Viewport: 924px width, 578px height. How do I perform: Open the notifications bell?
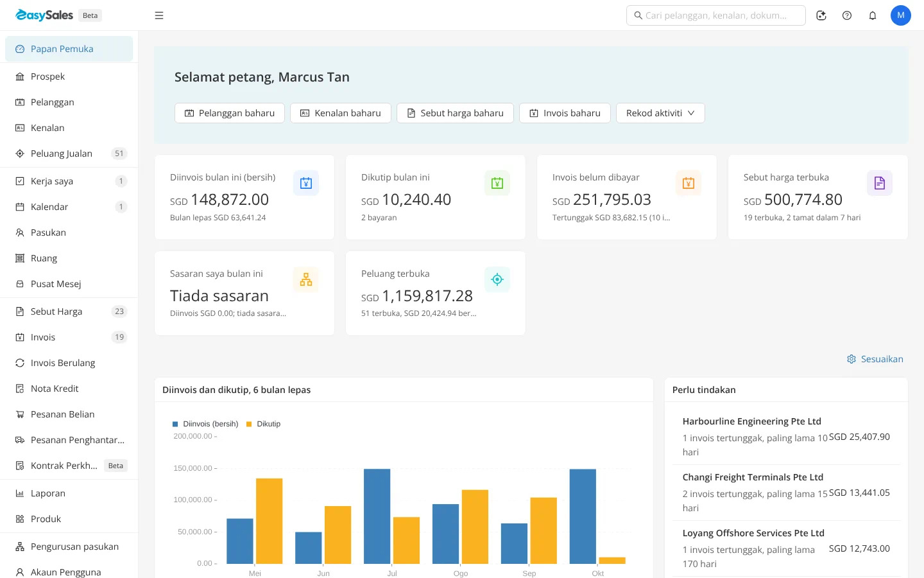pyautogui.click(x=873, y=15)
